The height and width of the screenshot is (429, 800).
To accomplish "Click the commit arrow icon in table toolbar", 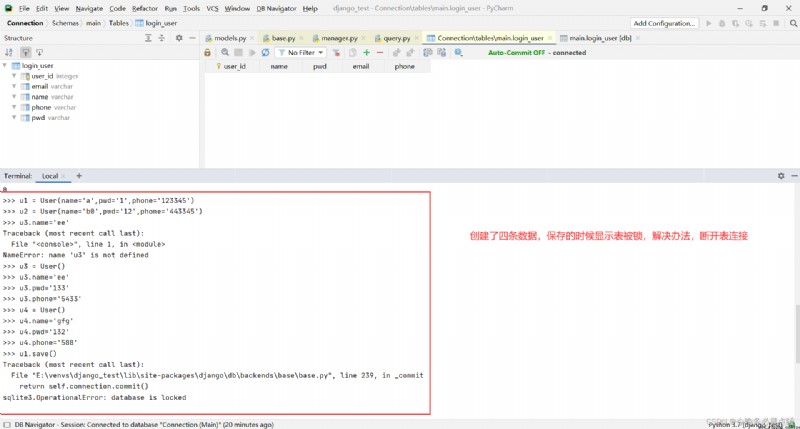I will (x=396, y=53).
